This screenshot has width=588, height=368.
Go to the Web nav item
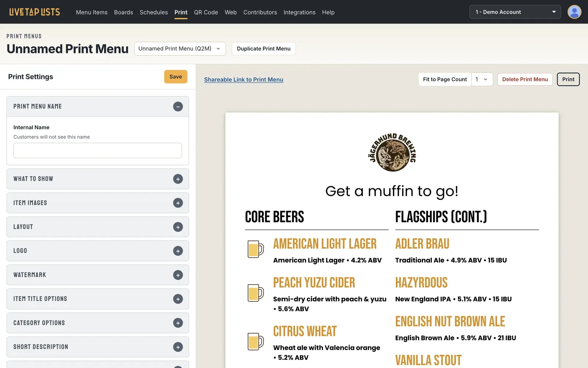[231, 12]
